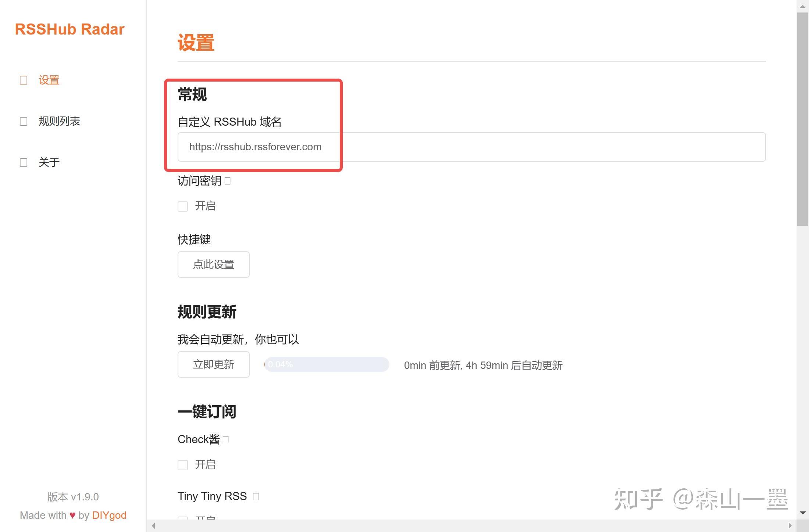Click the scrollbar up arrow

pyautogui.click(x=802, y=6)
